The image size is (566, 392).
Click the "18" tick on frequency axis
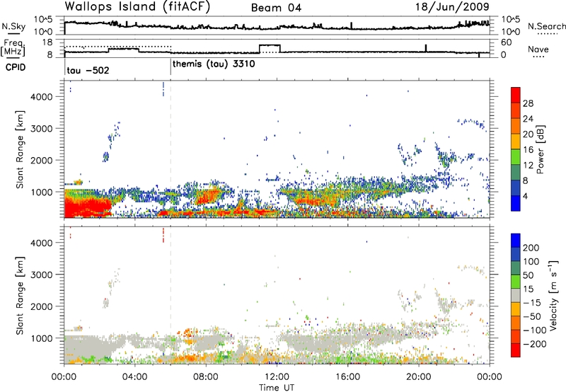click(x=47, y=42)
